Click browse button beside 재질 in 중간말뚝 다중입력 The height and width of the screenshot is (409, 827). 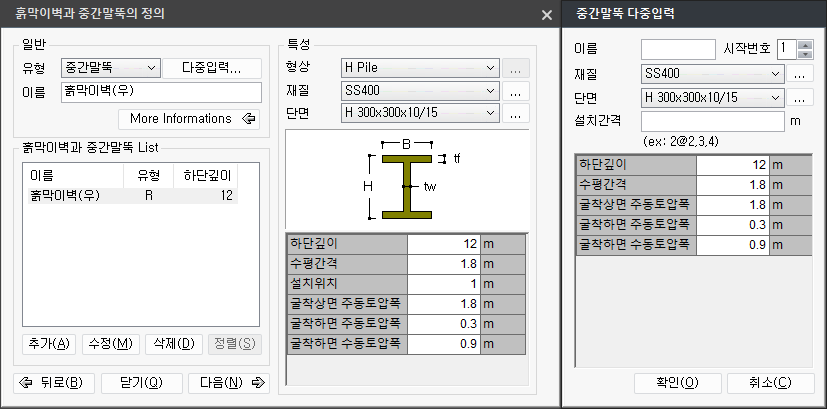pyautogui.click(x=800, y=73)
